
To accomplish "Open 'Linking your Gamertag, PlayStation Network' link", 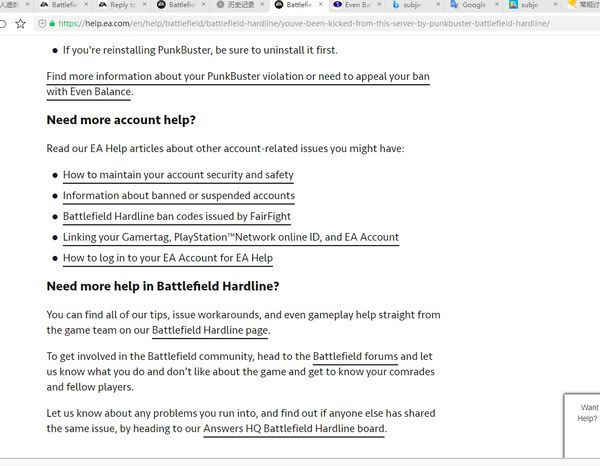I will [x=231, y=237].
